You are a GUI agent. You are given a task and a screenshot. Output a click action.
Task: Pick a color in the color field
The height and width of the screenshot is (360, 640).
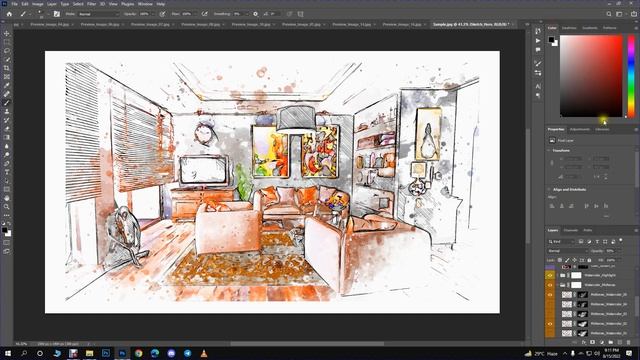591,76
